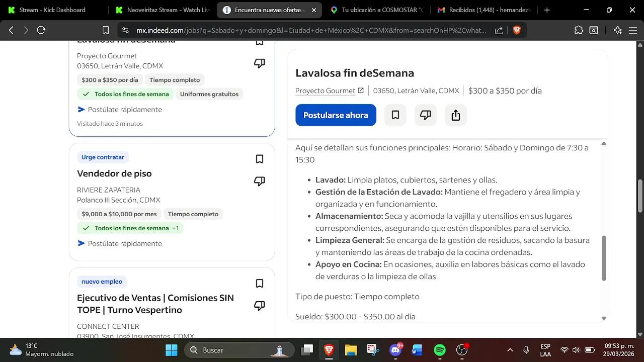Screen dimensions: 644x362
Task: Close the Encuentra nuevas ofertas tab
Action: click(314, 10)
